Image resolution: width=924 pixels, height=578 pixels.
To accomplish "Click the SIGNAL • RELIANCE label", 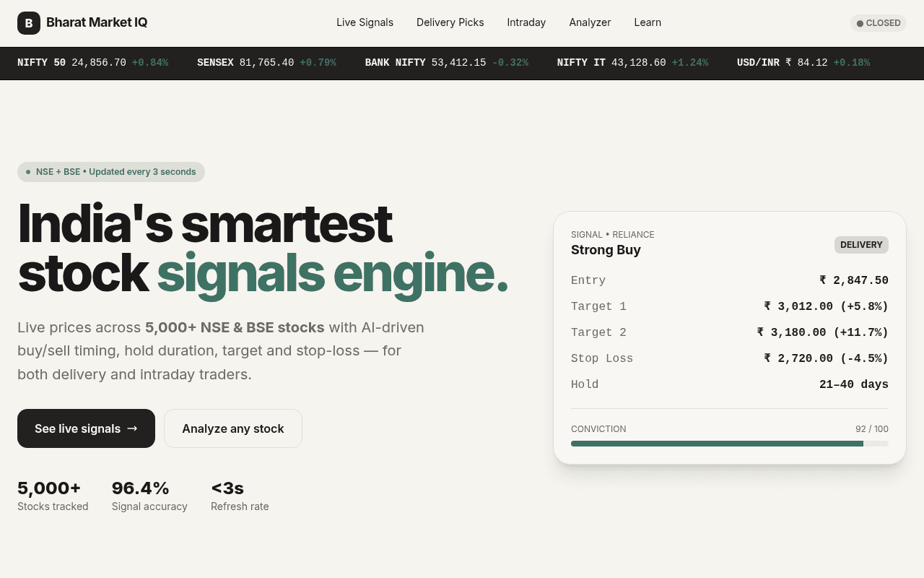I will [x=613, y=235].
